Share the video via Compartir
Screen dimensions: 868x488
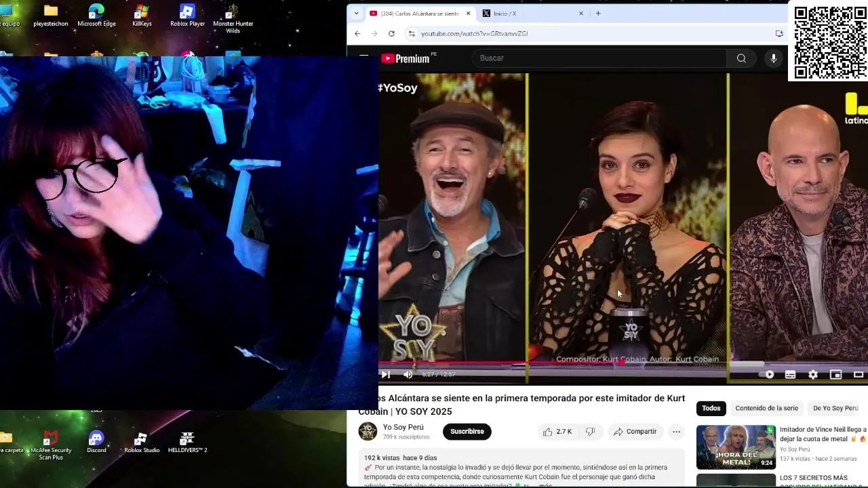coord(635,432)
